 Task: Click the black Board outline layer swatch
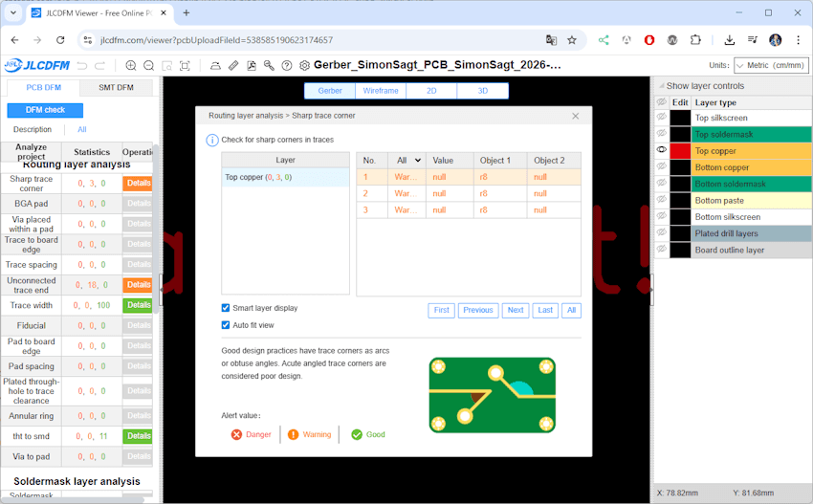point(680,250)
